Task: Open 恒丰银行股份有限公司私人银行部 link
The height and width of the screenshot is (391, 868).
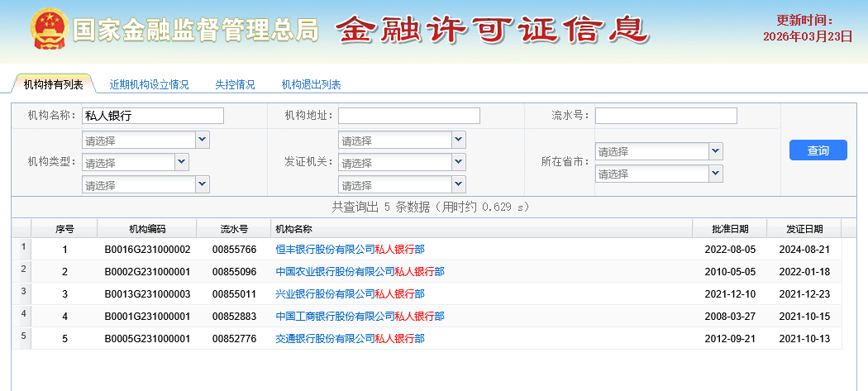Action: point(350,249)
